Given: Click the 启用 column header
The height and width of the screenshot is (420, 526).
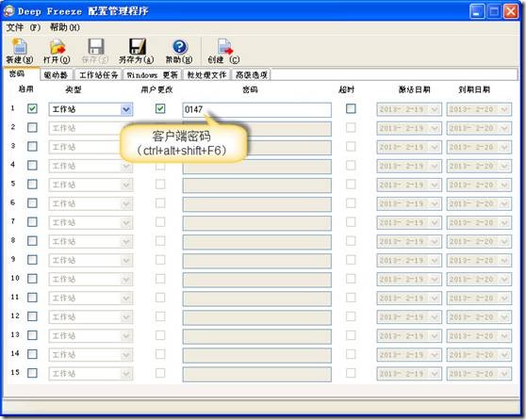Looking at the screenshot, I should (25, 89).
